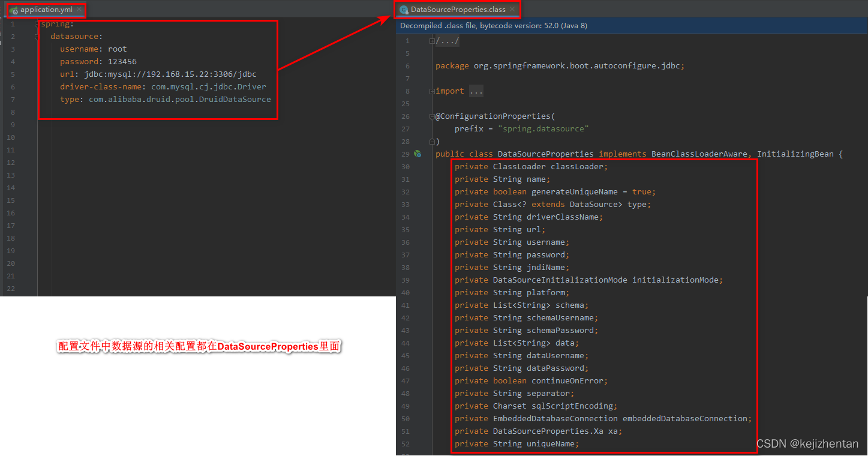Click the "spring.datasource" prefix string
The width and height of the screenshot is (868, 456).
click(543, 129)
